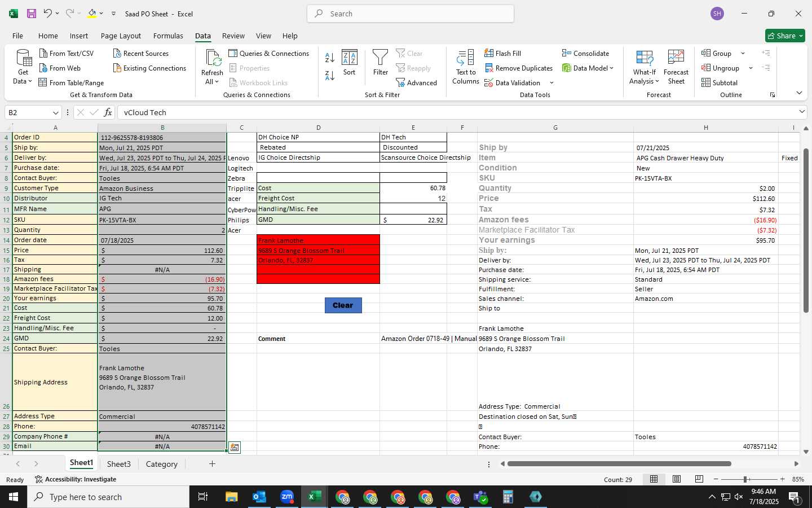Open Outline group dialog launcher

pyautogui.click(x=773, y=95)
